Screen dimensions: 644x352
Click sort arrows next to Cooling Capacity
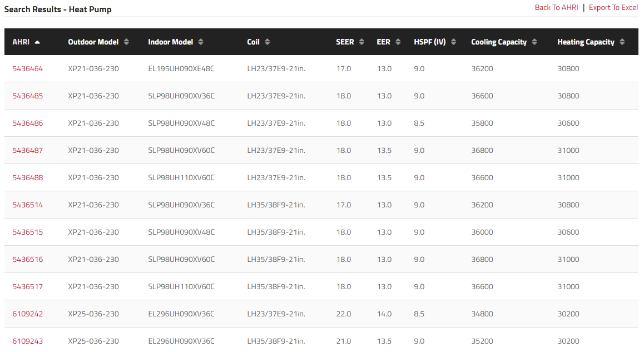(534, 42)
